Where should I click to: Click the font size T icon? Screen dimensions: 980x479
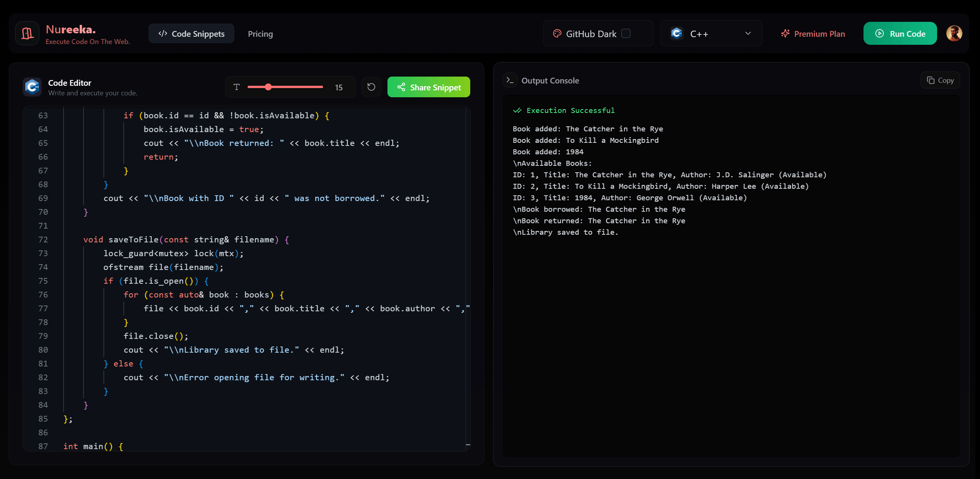tap(236, 87)
